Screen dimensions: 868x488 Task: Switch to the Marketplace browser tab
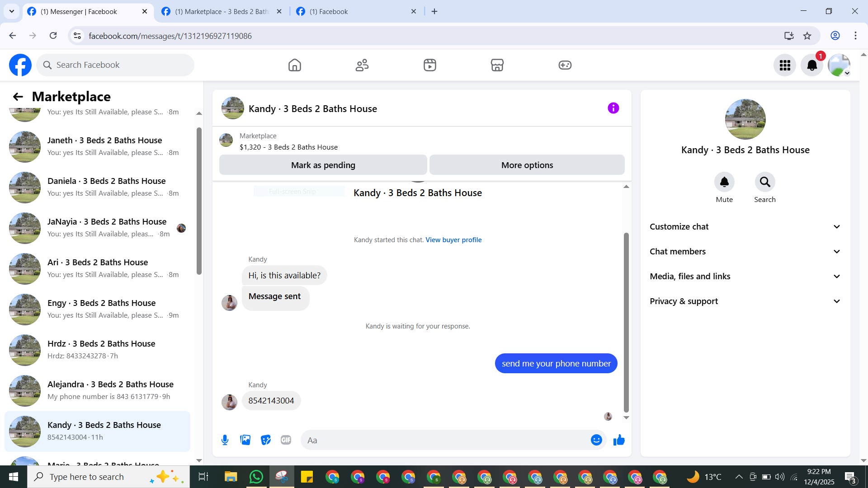pyautogui.click(x=222, y=11)
